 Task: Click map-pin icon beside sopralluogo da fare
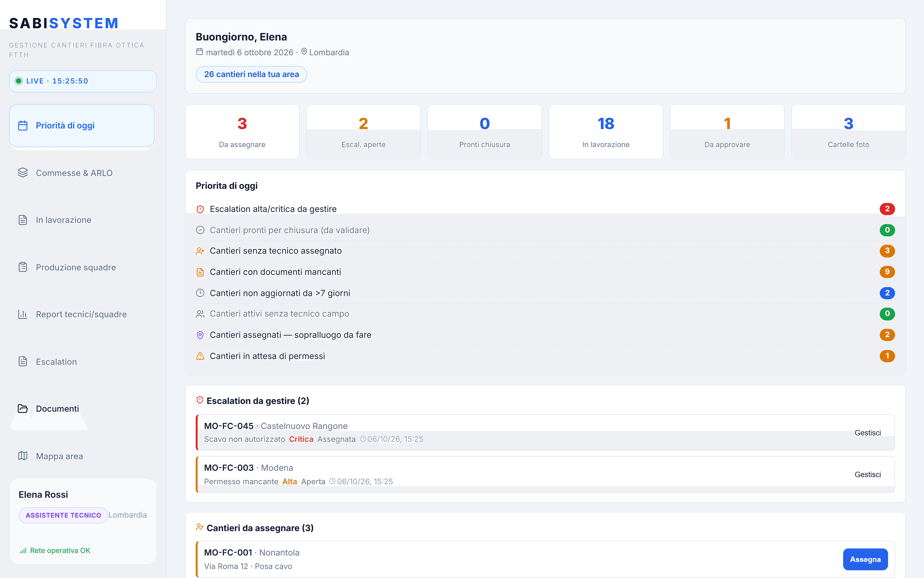(x=200, y=335)
